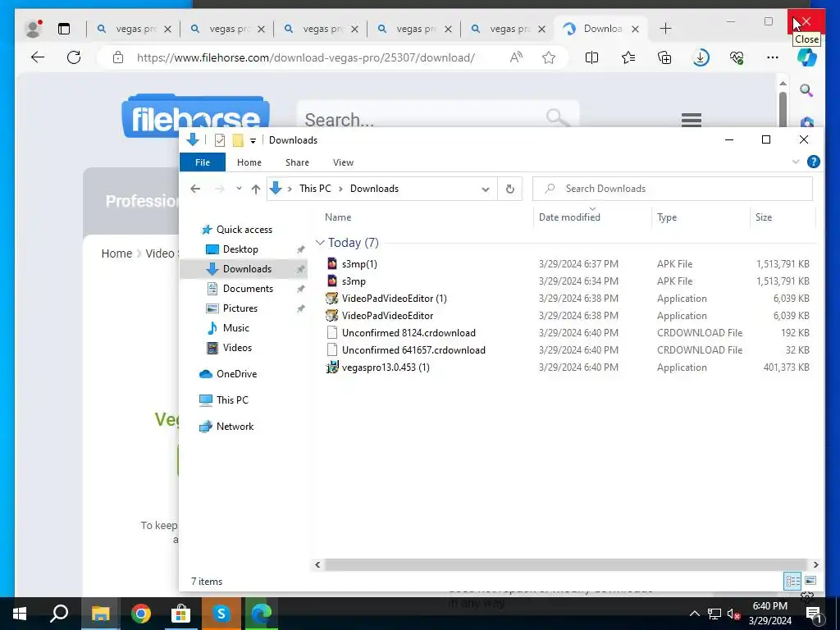The height and width of the screenshot is (630, 840).
Task: Select Documents in navigation pane
Action: (248, 289)
